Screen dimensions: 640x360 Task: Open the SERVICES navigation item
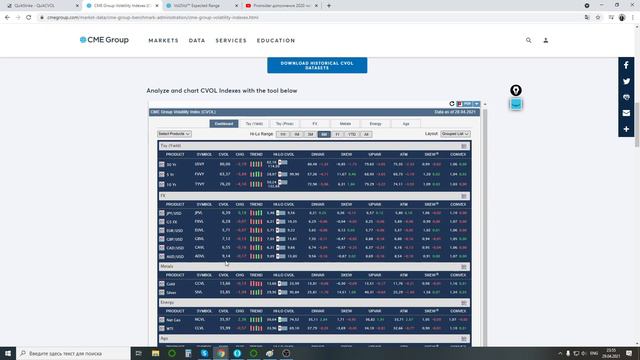tap(231, 40)
